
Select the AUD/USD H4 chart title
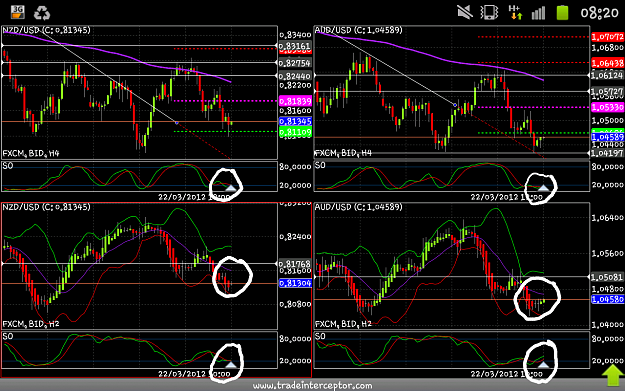[x=358, y=30]
